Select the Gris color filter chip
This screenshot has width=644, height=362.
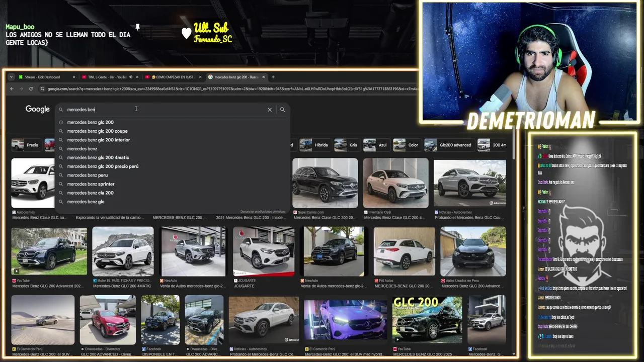point(347,145)
